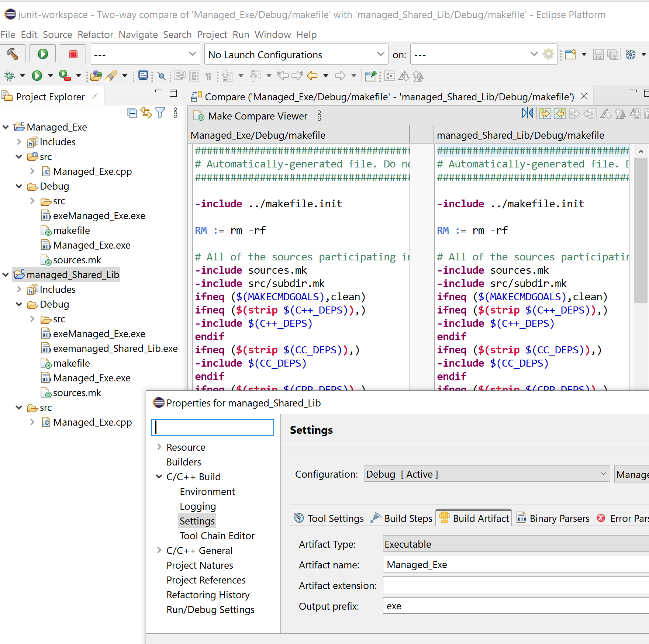Open the Project Explorer filter funnel

click(x=160, y=113)
